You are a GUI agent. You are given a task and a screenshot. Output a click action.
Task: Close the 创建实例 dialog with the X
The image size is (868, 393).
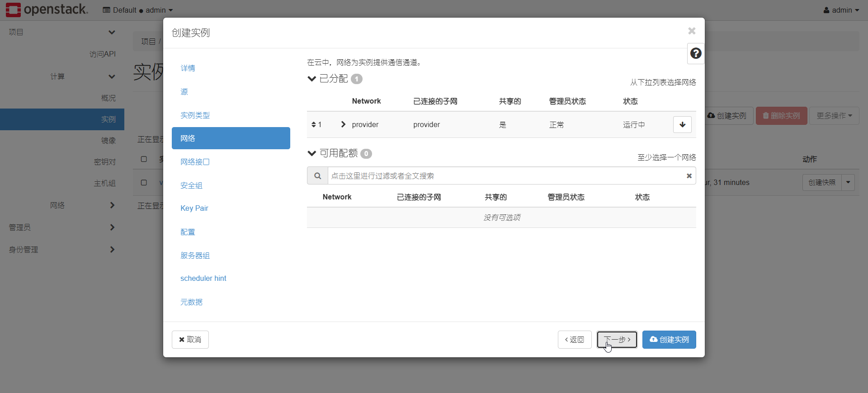pos(692,31)
